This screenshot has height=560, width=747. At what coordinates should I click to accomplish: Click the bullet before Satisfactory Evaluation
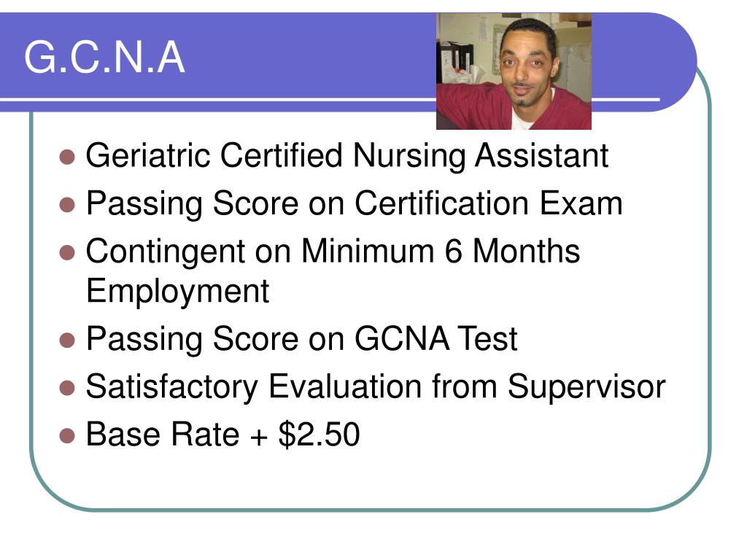click(67, 388)
